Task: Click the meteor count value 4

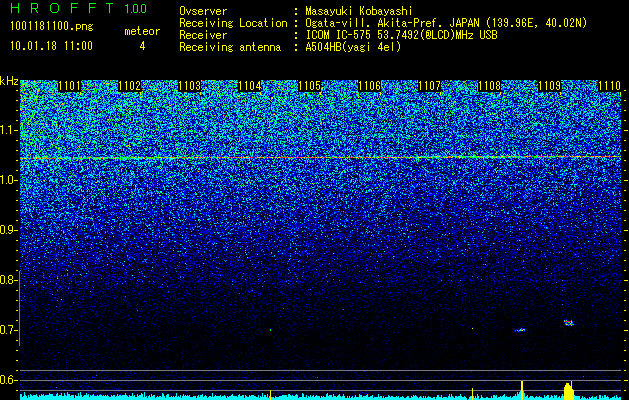Action: (142, 46)
